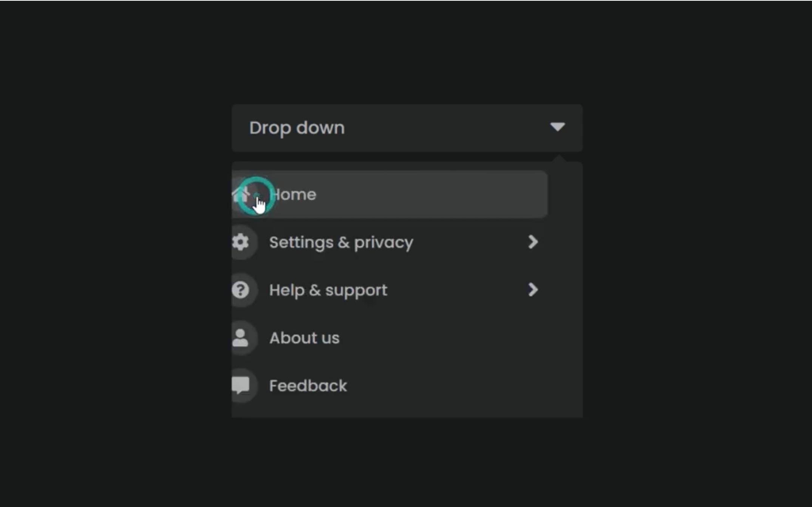812x507 pixels.
Task: Select the Home menu item
Action: (390, 194)
